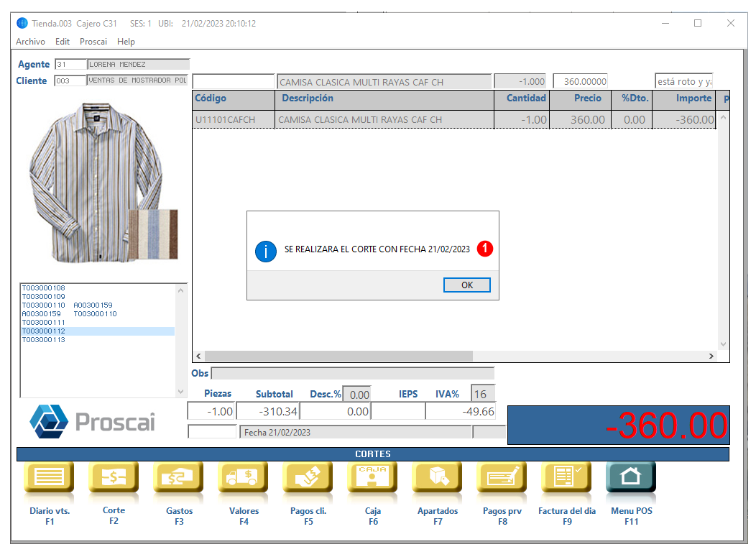Open the Archivo menu
The width and height of the screenshot is (756, 552).
tap(30, 42)
